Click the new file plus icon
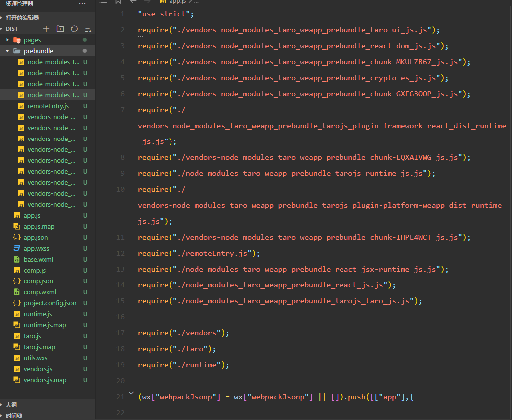512x420 pixels. click(46, 29)
